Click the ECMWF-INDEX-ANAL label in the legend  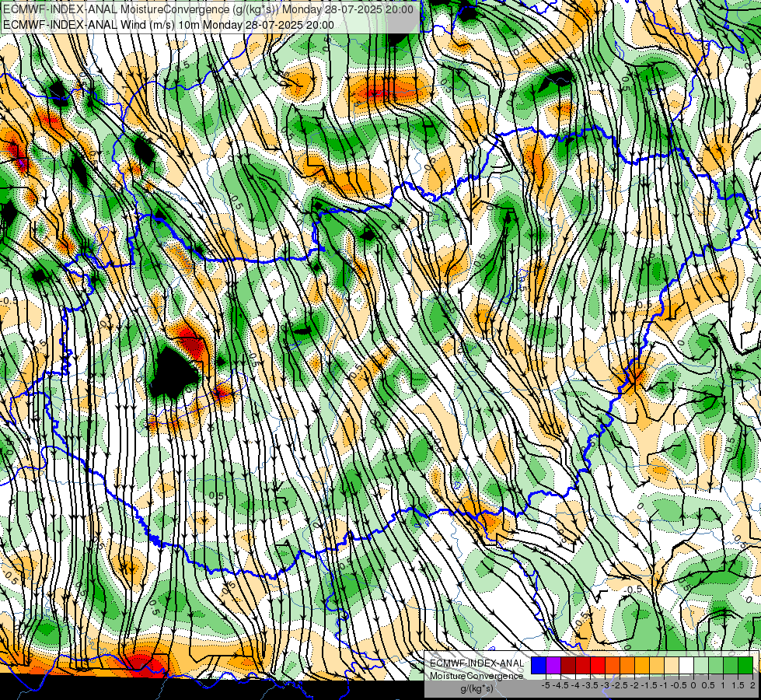[476, 663]
